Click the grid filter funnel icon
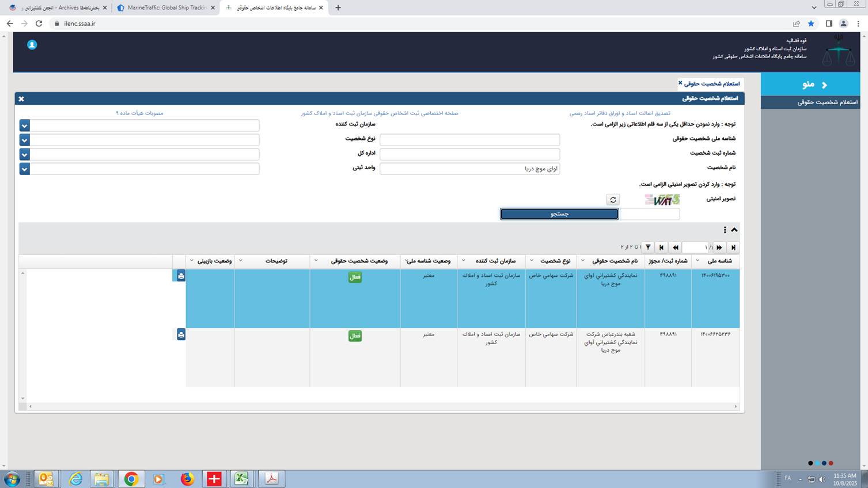This screenshot has width=868, height=488. (648, 247)
